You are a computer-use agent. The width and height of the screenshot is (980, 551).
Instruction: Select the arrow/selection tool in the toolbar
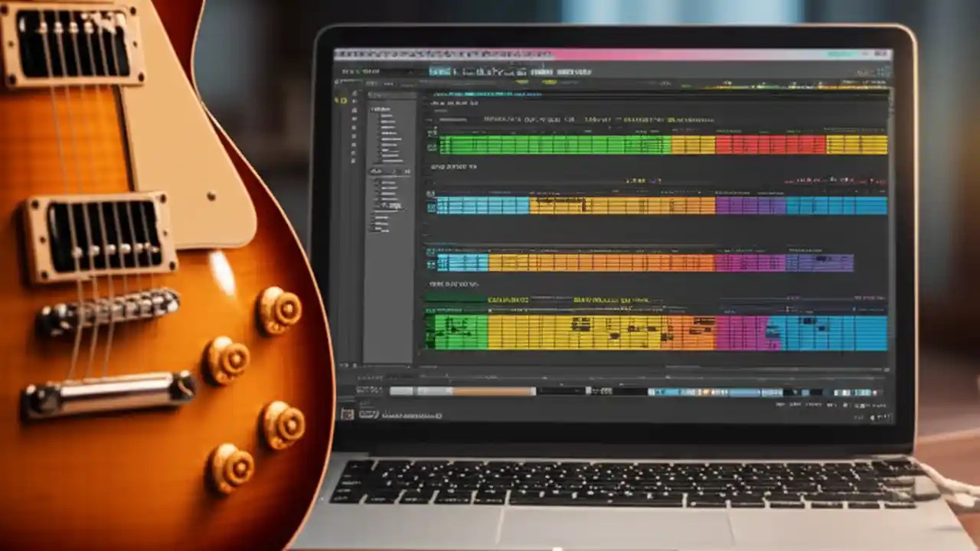[x=440, y=71]
